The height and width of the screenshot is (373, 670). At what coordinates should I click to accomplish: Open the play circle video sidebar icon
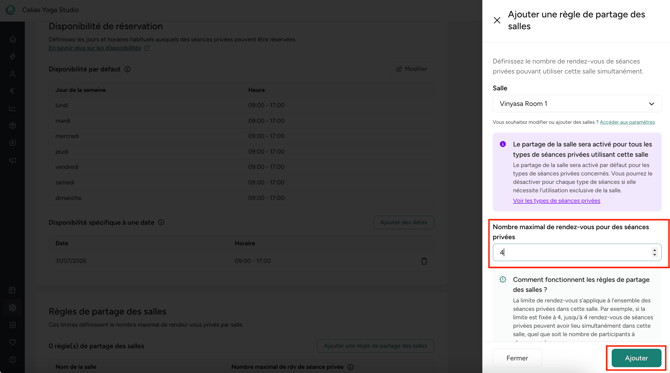[12, 143]
